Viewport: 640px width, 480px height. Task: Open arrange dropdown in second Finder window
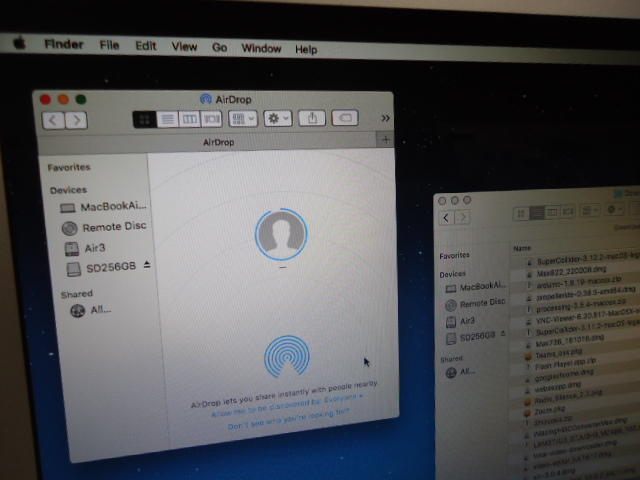[590, 210]
